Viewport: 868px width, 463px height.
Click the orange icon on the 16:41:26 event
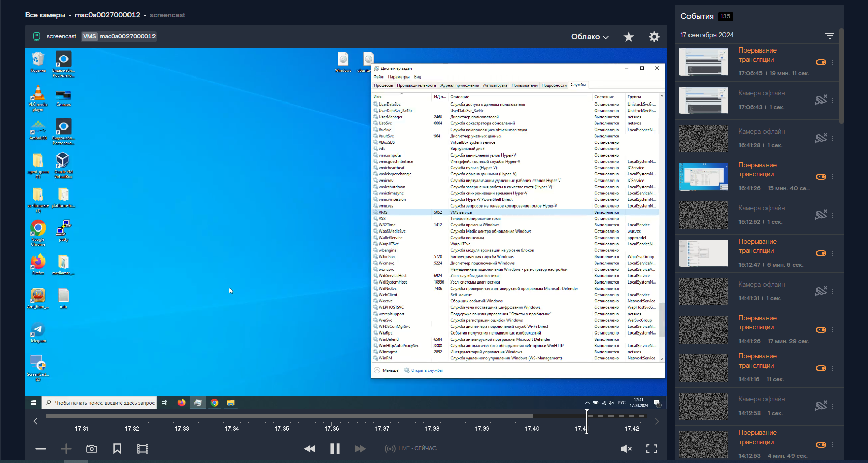[x=821, y=177]
